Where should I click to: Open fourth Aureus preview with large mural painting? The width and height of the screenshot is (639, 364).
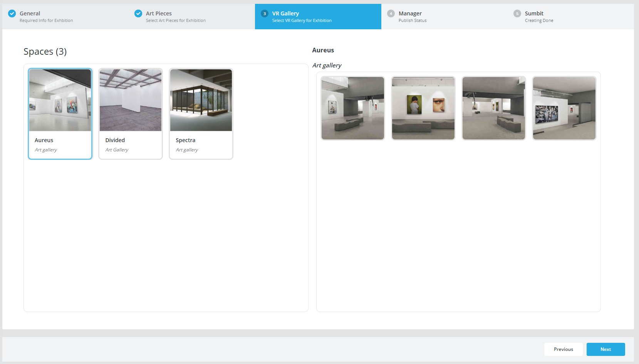pos(564,108)
